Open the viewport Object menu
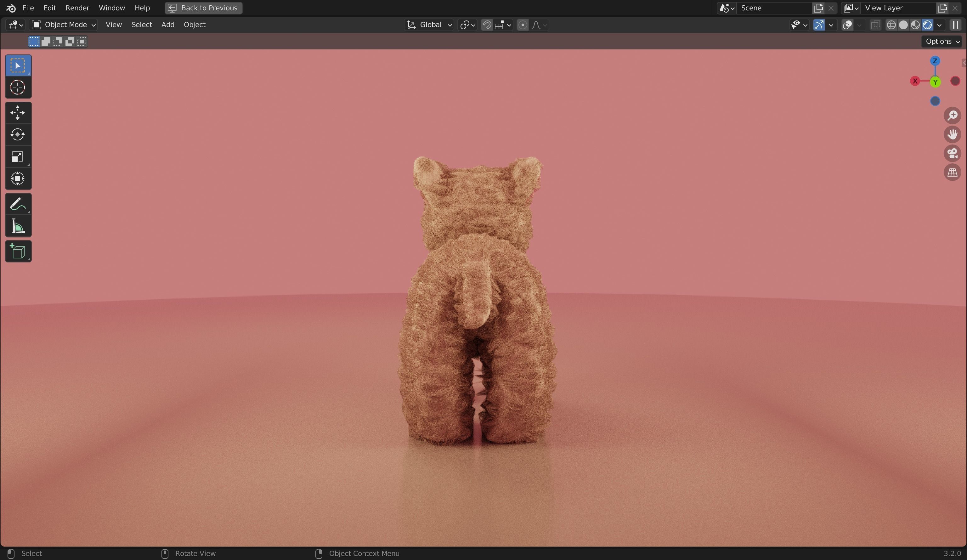 [x=195, y=25]
